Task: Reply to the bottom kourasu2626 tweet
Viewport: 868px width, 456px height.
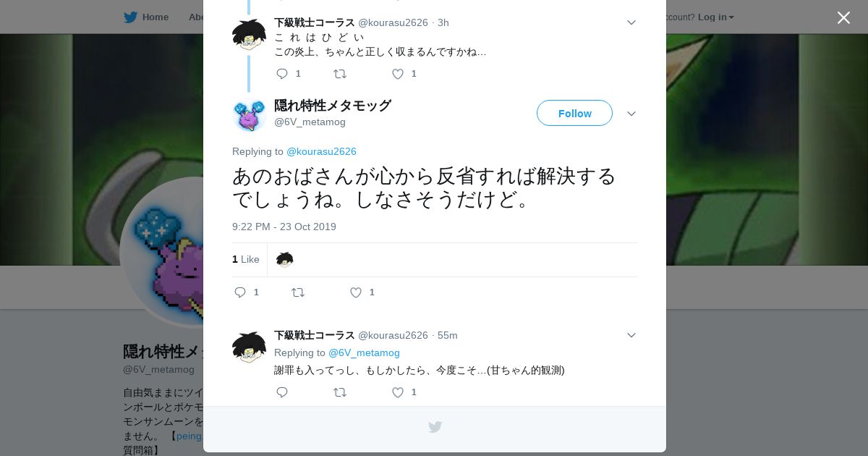Action: (x=282, y=392)
